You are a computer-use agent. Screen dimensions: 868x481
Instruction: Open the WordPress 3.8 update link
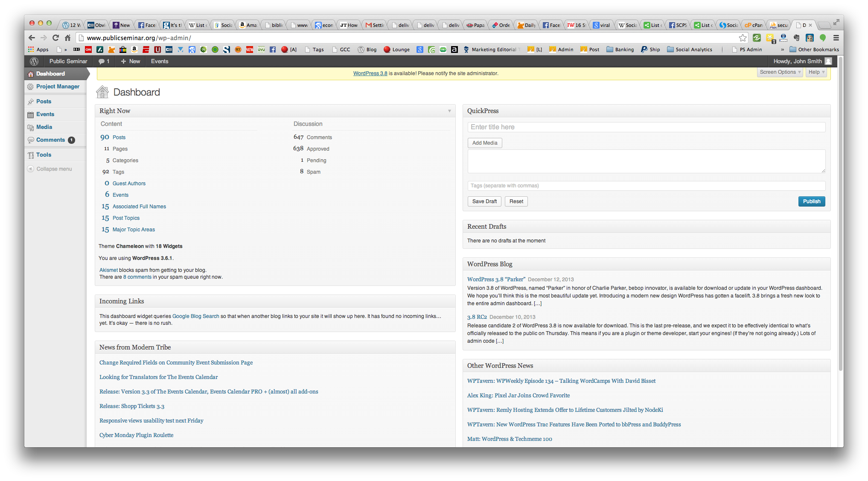pos(370,73)
